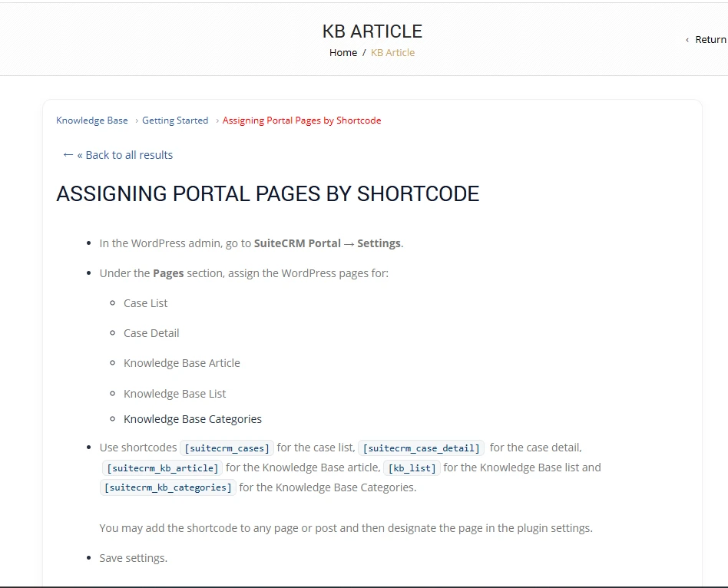The image size is (728, 588).
Task: Open the Home breadcrumb link
Action: pos(342,52)
